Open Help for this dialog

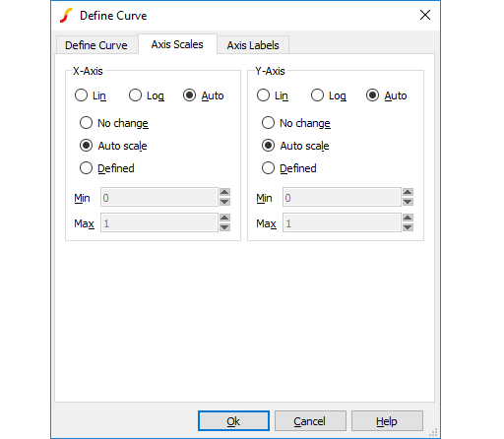[387, 421]
